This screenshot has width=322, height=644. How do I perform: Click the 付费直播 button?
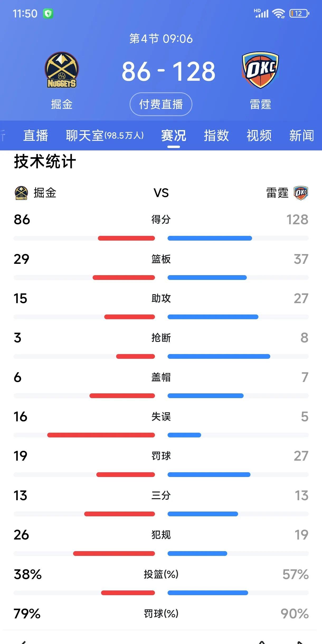[161, 104]
